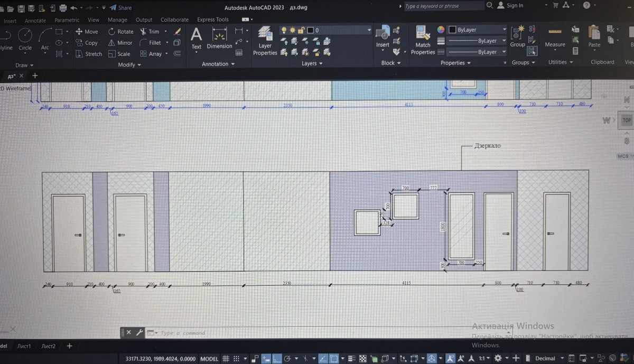
Task: Open the Annotate ribbon tab
Action: point(35,21)
